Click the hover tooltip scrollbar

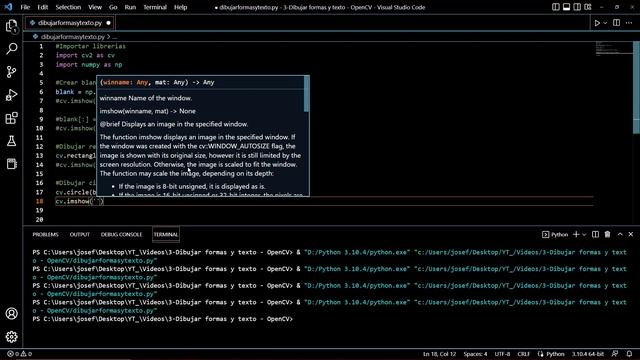click(x=307, y=94)
